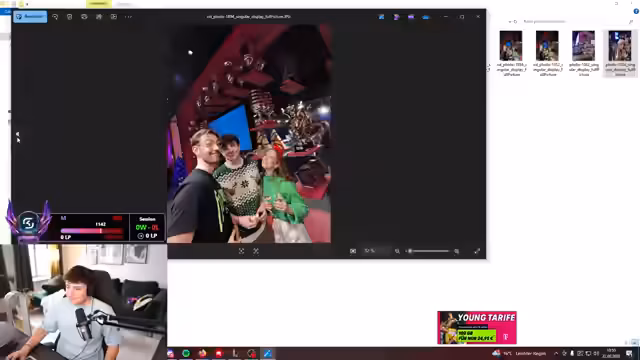The image size is (640, 360).
Task: Click the fit-to-window icon below photo
Action: [x=242, y=251]
